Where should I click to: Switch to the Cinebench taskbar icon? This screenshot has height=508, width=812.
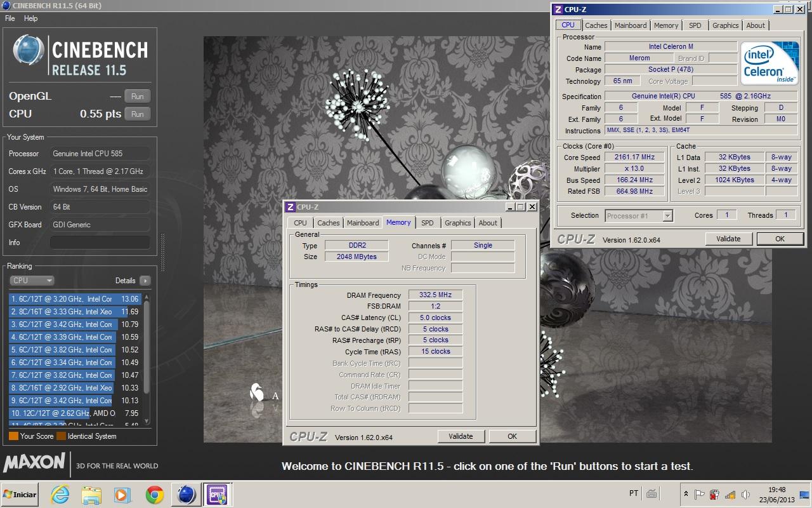187,494
